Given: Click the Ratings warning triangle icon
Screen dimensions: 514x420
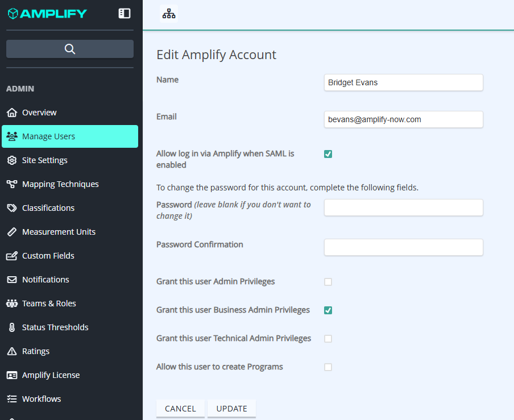Looking at the screenshot, I should point(12,351).
